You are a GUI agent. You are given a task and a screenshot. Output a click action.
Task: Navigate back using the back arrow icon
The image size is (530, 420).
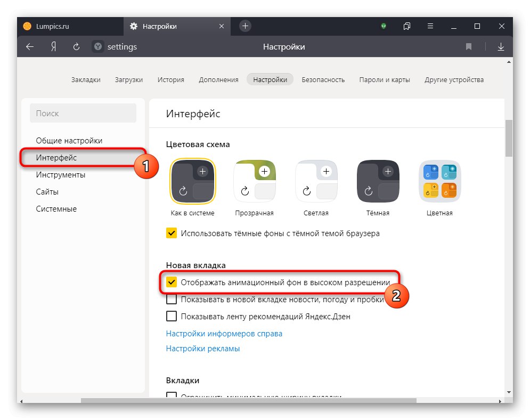(30, 47)
